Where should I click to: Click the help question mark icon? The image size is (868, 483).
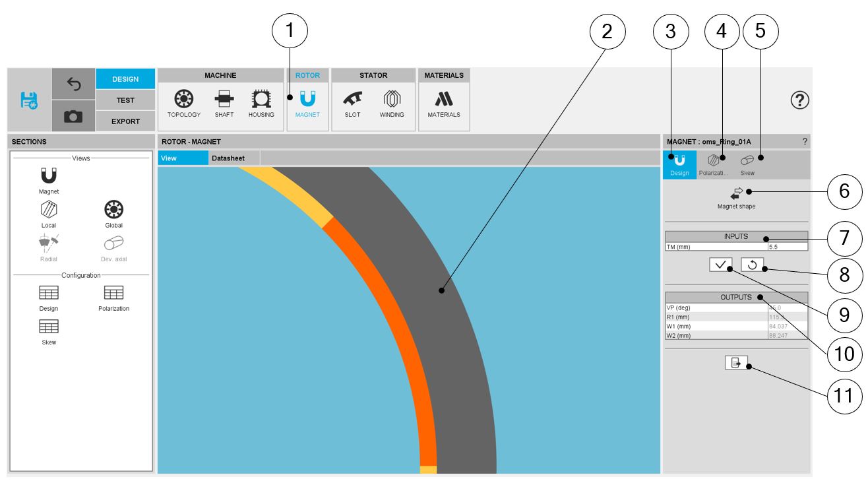[x=799, y=100]
